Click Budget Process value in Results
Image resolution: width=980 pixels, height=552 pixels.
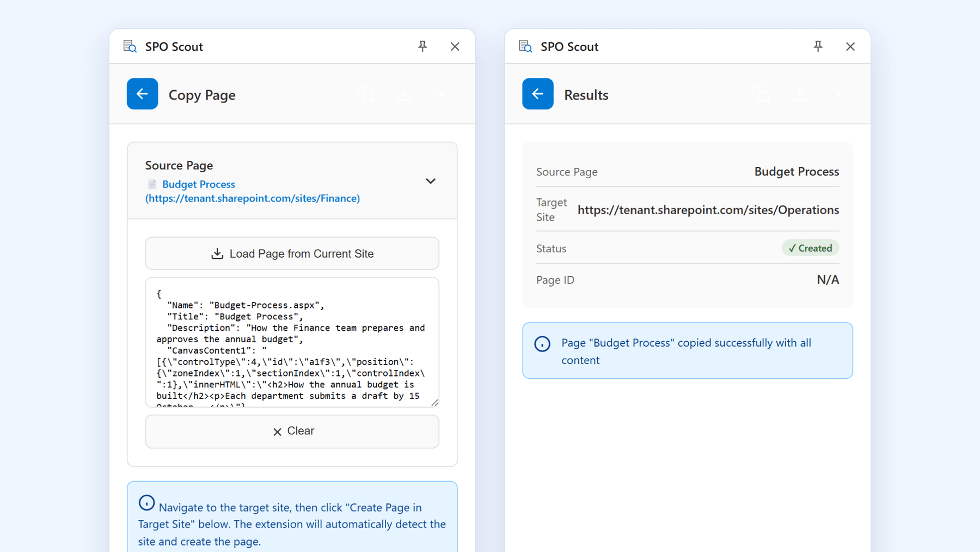click(x=797, y=172)
